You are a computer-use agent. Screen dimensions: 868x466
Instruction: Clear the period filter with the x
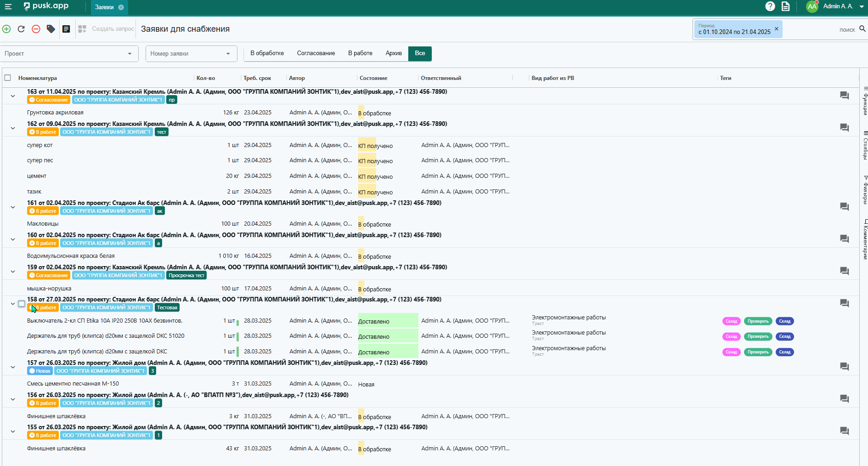point(777,28)
